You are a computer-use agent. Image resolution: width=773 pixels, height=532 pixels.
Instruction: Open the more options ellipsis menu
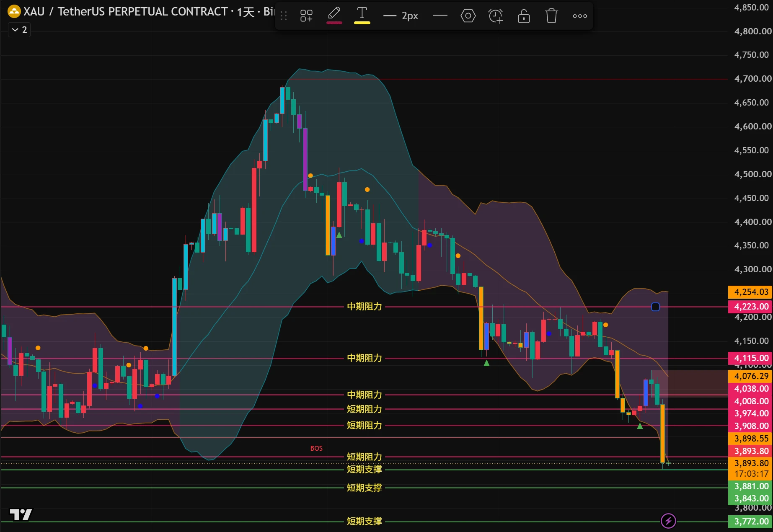(580, 16)
